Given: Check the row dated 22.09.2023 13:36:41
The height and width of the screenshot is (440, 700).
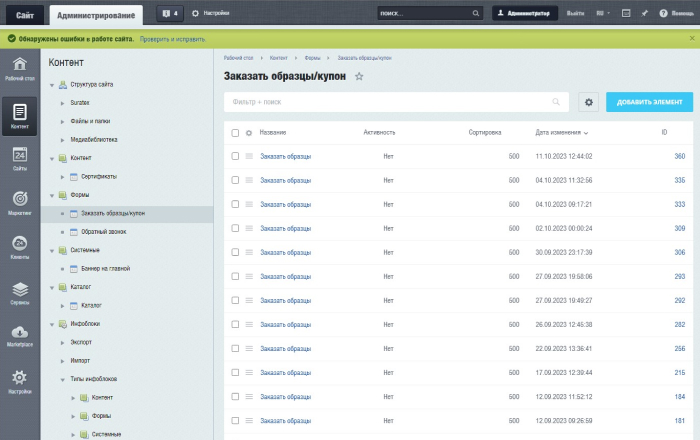Looking at the screenshot, I should coord(235,349).
